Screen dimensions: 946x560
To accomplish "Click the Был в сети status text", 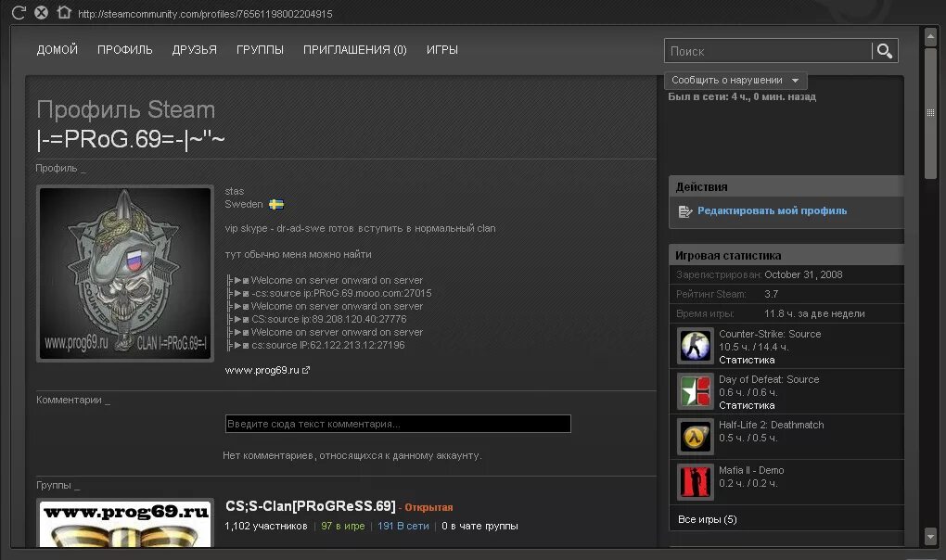I will pos(742,97).
